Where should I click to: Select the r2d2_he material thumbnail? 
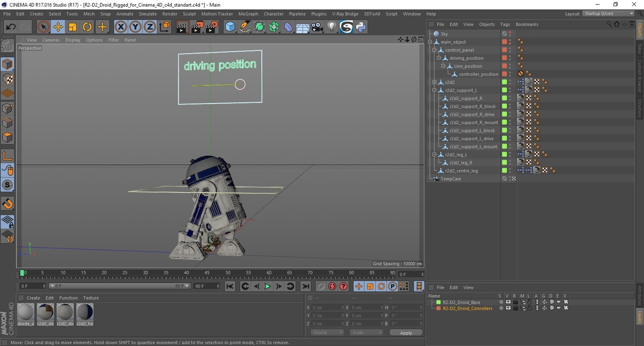85,314
